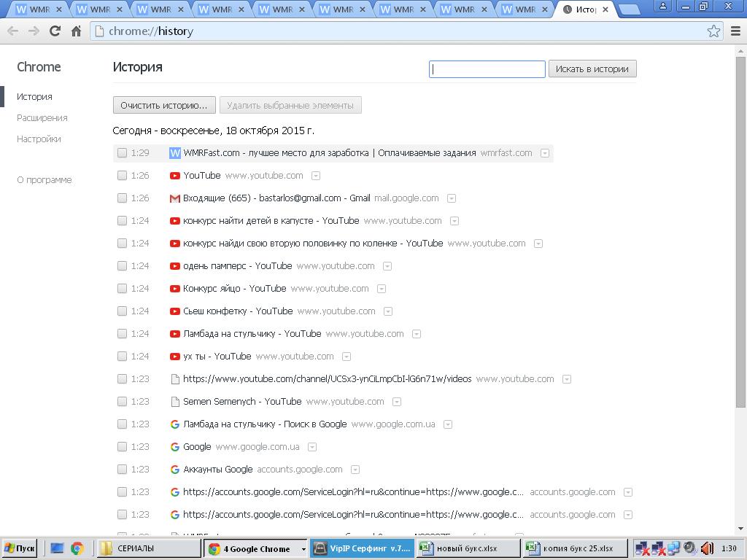Click the first network tray icon with red X
The width and height of the screenshot is (747, 560).
point(643,548)
